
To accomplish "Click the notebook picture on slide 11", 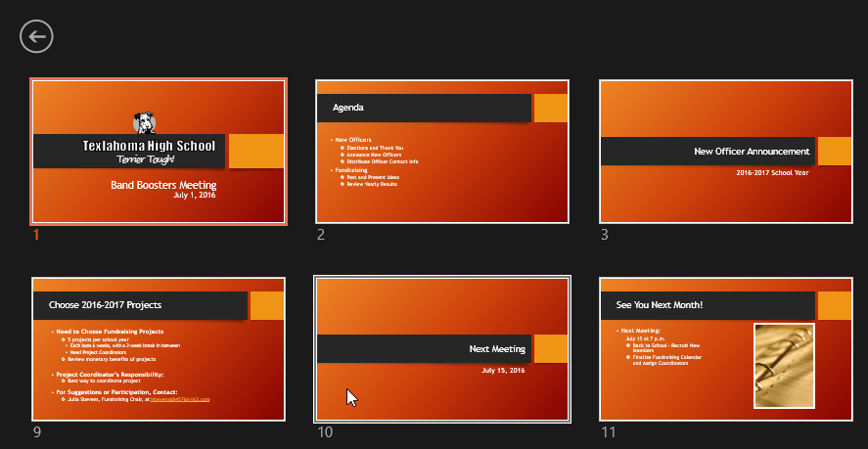I will point(784,365).
